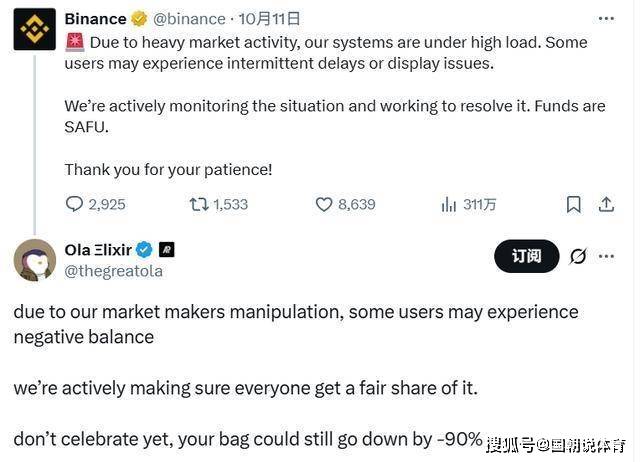The width and height of the screenshot is (640, 462).
Task: Open the Binance account name link
Action: point(95,19)
